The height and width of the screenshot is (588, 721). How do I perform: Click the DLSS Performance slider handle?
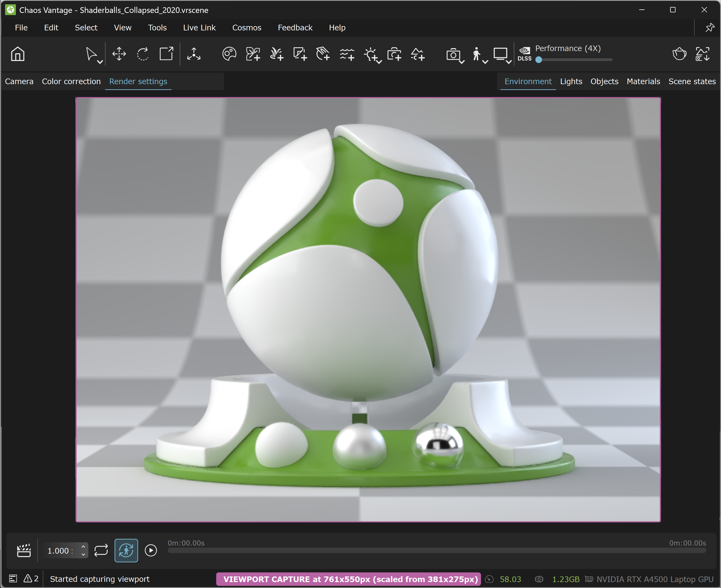coord(539,60)
